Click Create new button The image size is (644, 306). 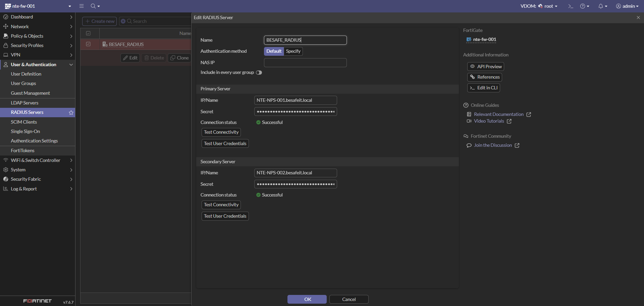tap(99, 21)
